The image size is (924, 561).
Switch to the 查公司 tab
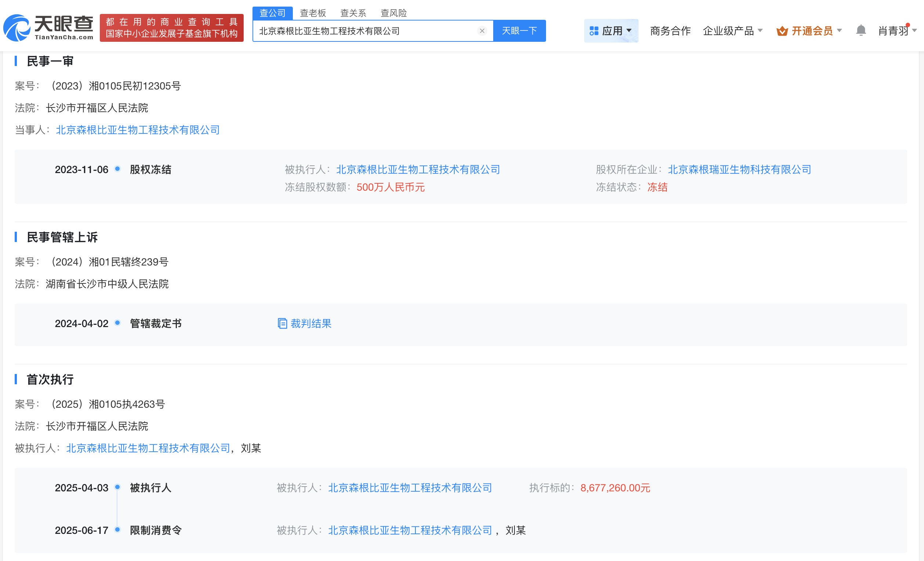tap(273, 13)
